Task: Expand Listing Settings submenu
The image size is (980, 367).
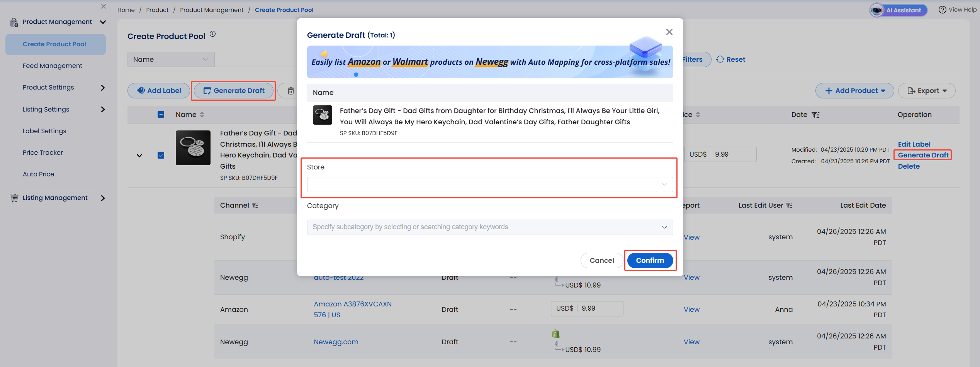Action: [x=103, y=110]
